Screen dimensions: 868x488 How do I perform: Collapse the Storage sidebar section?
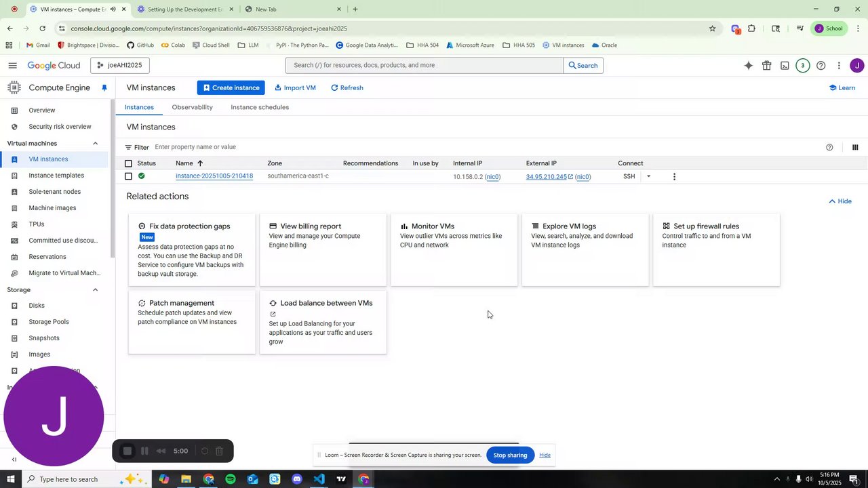pos(95,290)
